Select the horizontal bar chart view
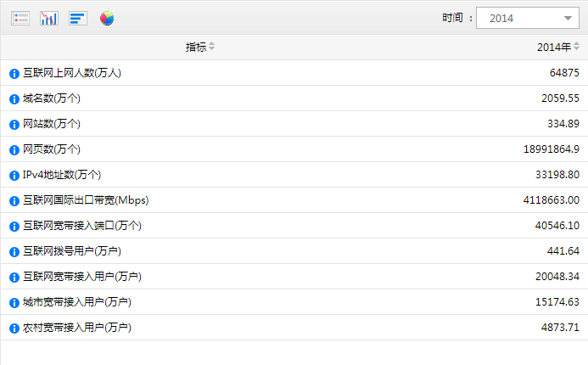The width and height of the screenshot is (588, 365). point(78,18)
